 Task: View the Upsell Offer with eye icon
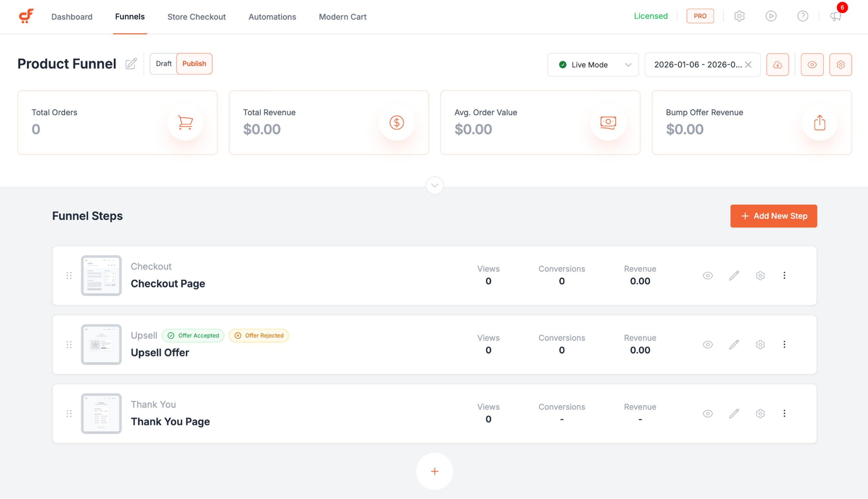tap(708, 344)
